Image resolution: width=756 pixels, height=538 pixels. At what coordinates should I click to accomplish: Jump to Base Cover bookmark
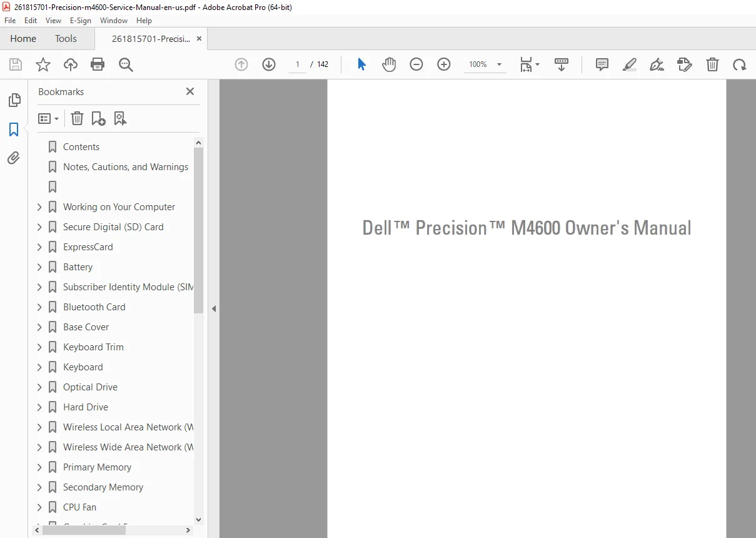coord(86,327)
